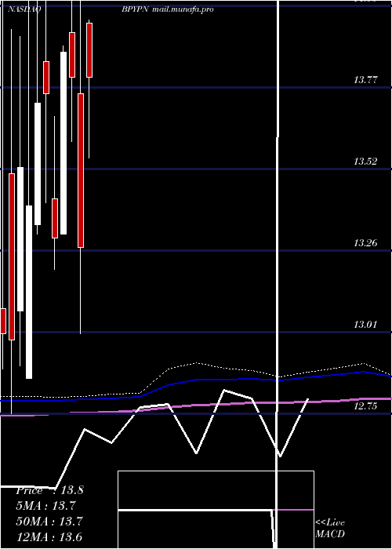Click the 13.26 price axis label

(x=365, y=242)
